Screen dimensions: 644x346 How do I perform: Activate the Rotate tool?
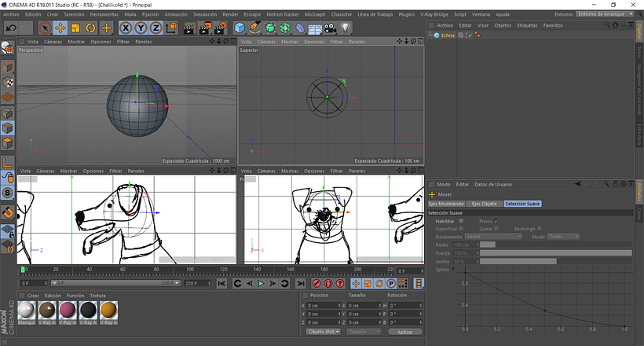click(x=91, y=28)
